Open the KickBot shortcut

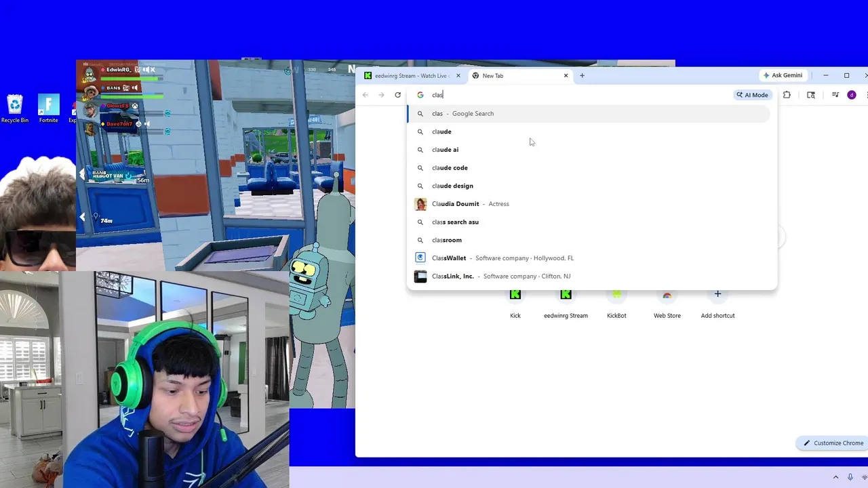coord(616,302)
